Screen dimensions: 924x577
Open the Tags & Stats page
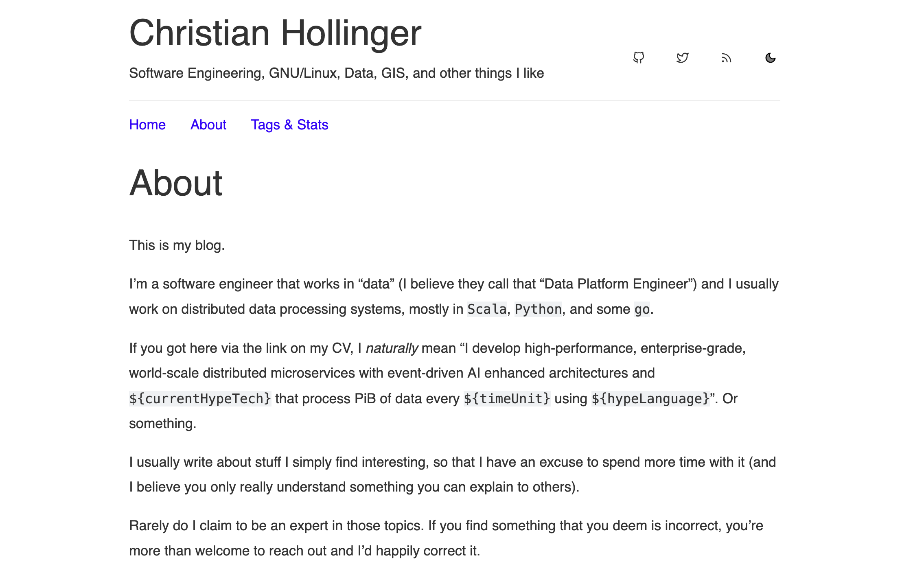point(289,125)
